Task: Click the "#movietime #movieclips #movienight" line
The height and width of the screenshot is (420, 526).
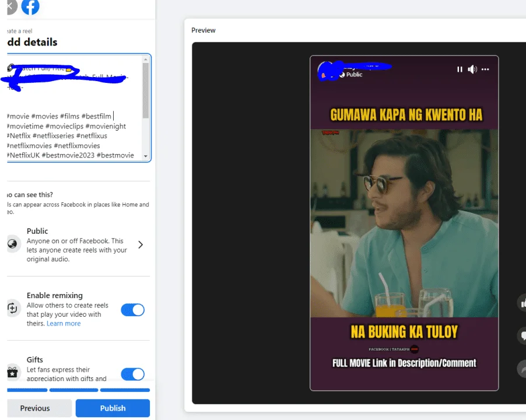Action: click(66, 126)
